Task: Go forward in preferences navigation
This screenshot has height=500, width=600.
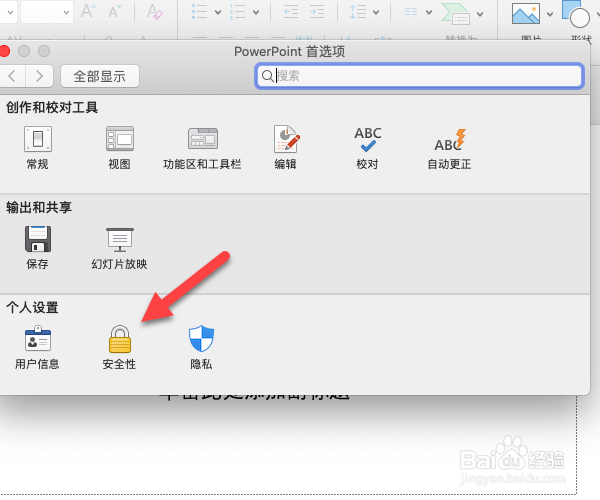Action: coord(39,76)
